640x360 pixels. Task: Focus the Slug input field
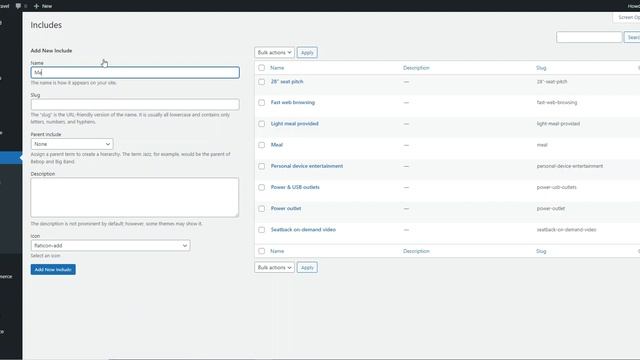(x=135, y=104)
